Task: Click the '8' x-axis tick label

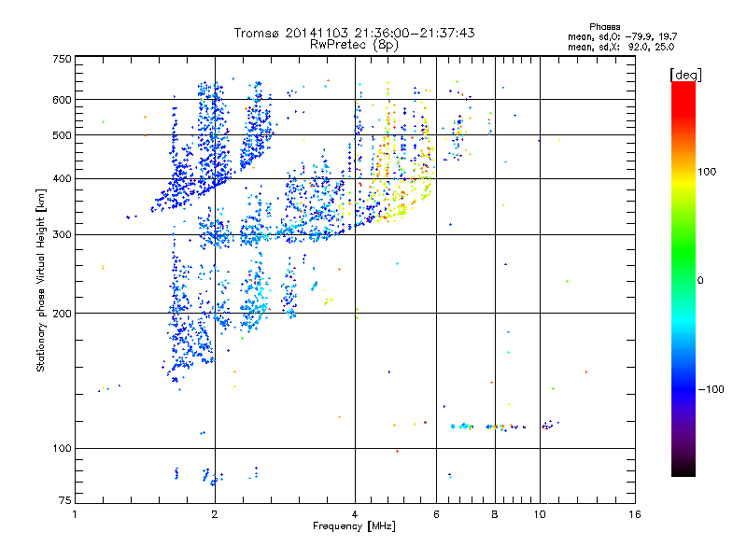Action: click(495, 514)
